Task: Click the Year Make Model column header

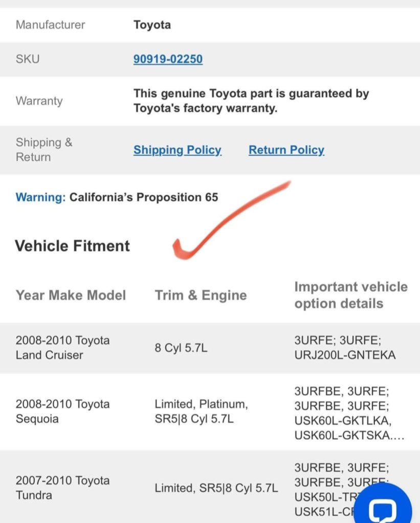Action: 71,295
